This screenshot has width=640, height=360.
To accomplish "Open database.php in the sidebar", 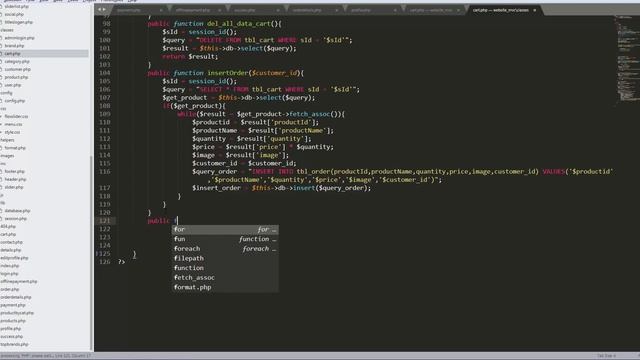I will click(x=18, y=211).
